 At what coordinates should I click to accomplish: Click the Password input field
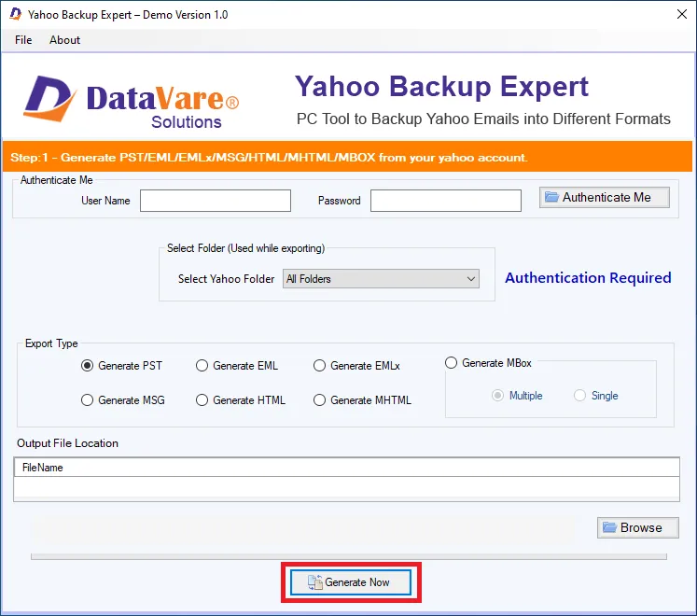point(445,201)
